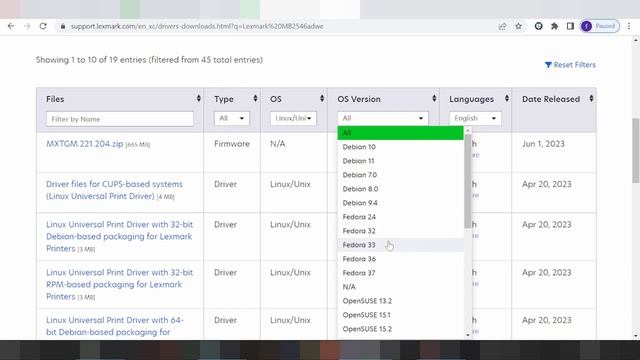
Task: Open the Languages English dropdown
Action: pyautogui.click(x=475, y=118)
